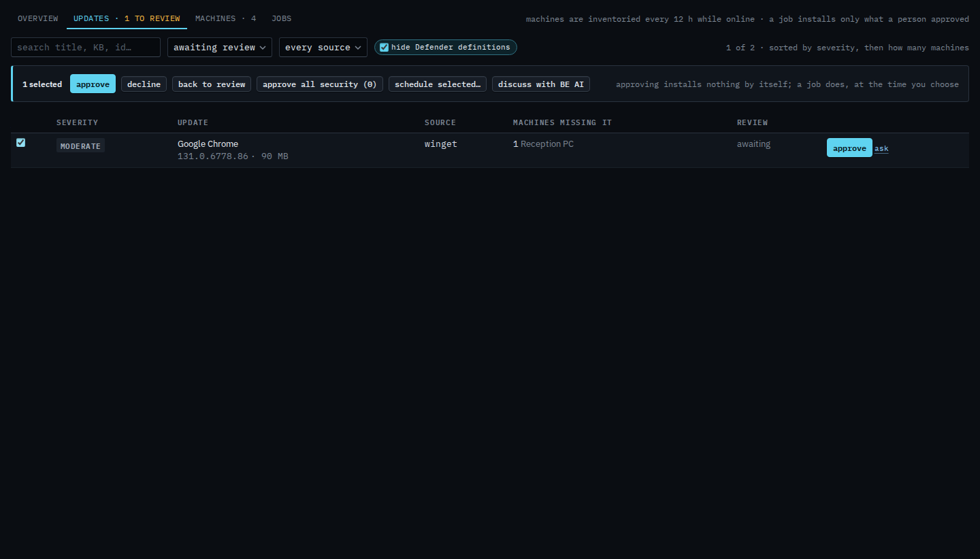
Task: Switch to the Machines tab
Action: 225,18
